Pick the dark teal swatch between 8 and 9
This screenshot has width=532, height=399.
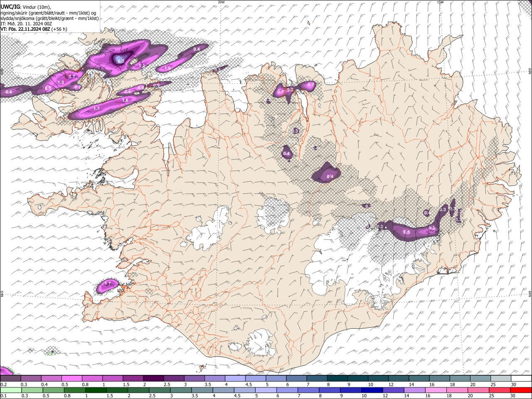click(x=337, y=378)
